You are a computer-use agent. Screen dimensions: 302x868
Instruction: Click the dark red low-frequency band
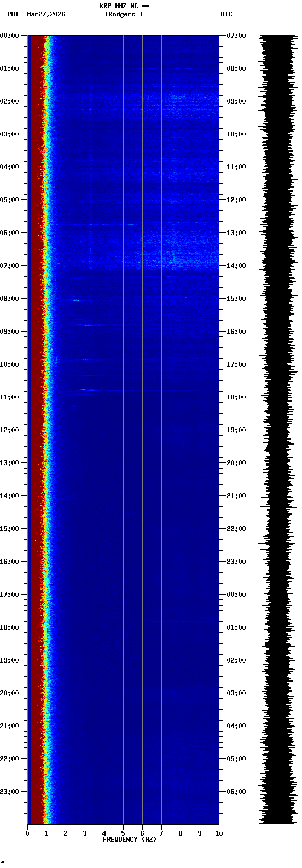(36, 430)
